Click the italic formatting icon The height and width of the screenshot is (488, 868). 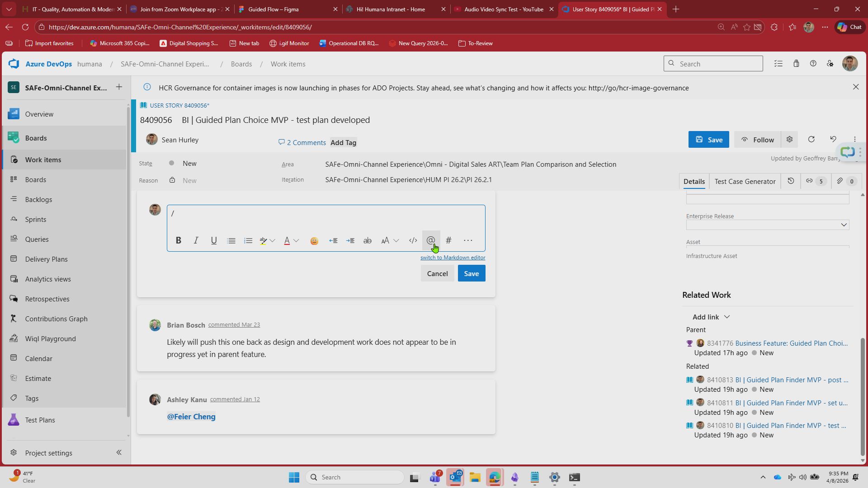pos(196,241)
